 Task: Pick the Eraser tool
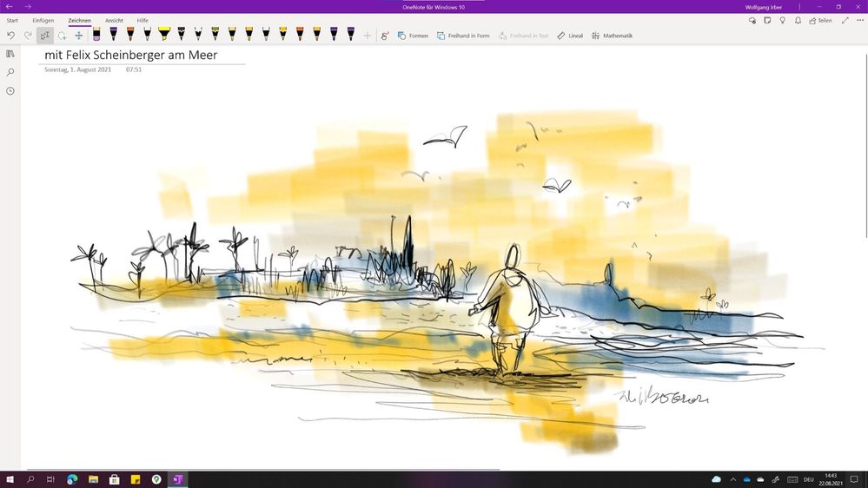[96, 35]
